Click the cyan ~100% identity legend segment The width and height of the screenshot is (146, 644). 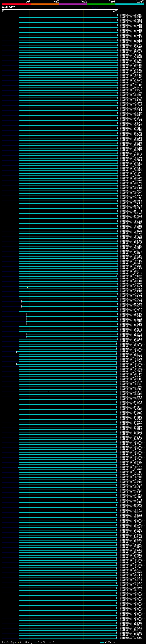(130, 4)
